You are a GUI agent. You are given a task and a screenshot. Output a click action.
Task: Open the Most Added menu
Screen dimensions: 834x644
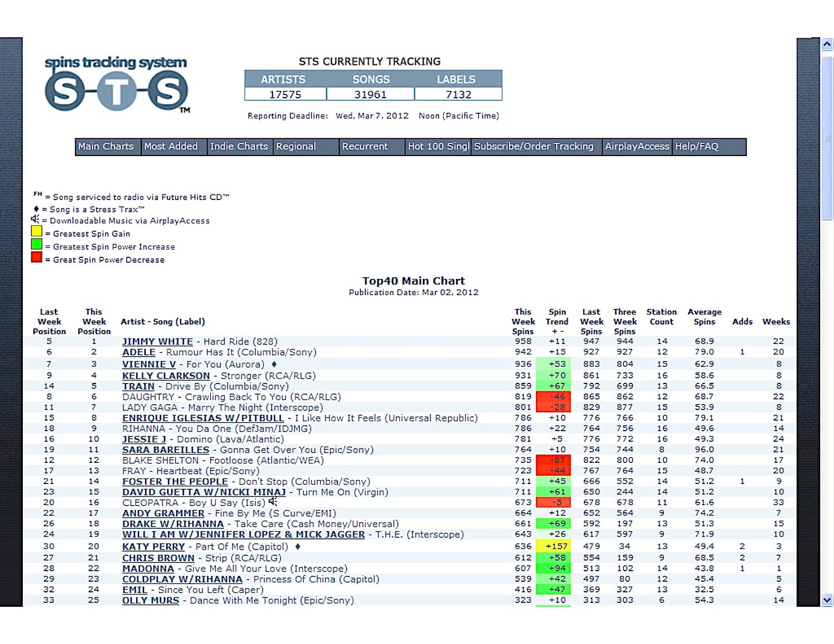(x=171, y=147)
